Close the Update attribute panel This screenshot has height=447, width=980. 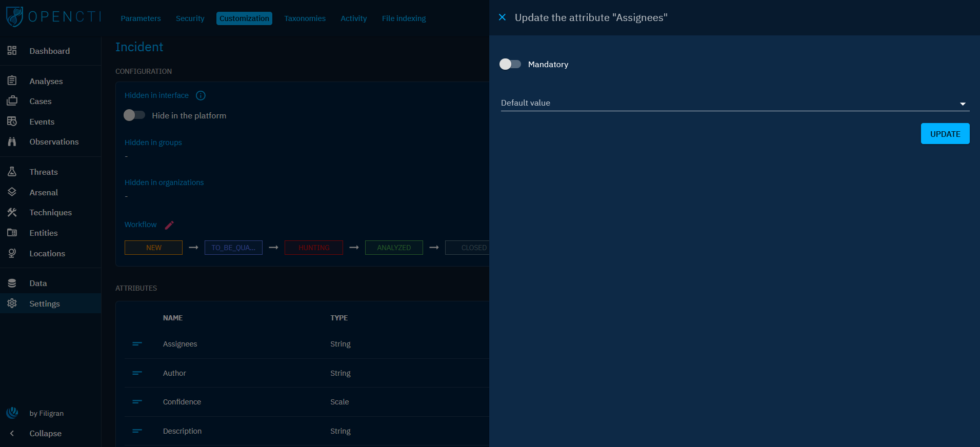[x=502, y=17]
